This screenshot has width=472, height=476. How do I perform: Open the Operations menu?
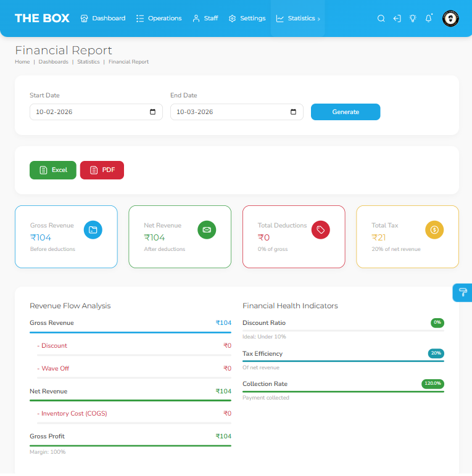coord(159,18)
